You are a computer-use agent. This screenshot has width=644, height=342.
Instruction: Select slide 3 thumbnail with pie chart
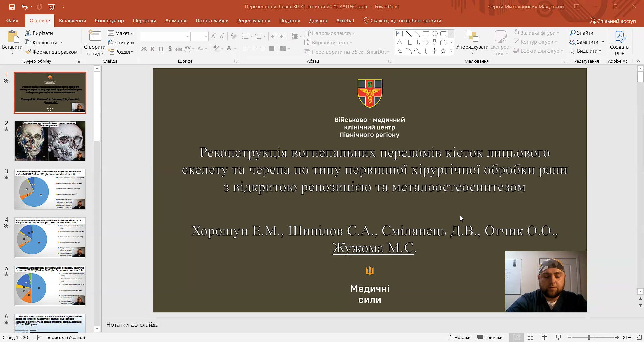pos(50,189)
